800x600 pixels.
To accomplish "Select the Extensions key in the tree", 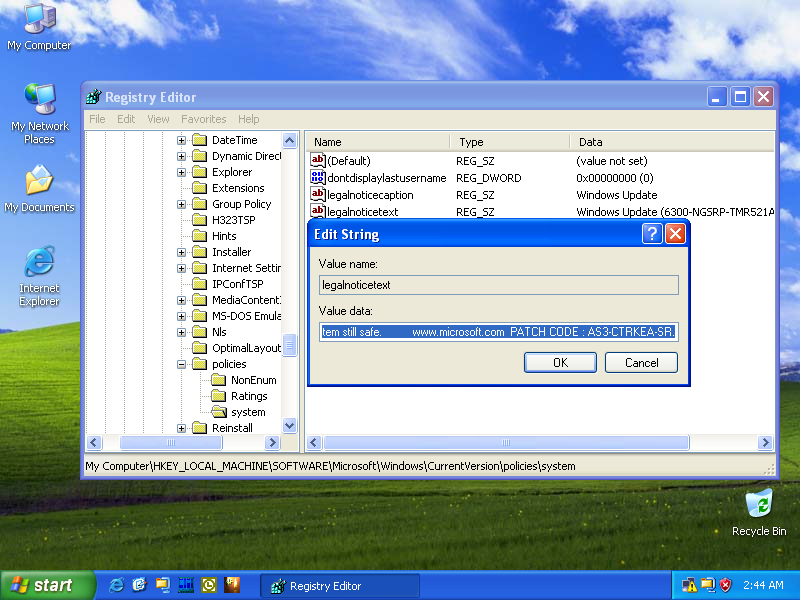I will coord(238,188).
